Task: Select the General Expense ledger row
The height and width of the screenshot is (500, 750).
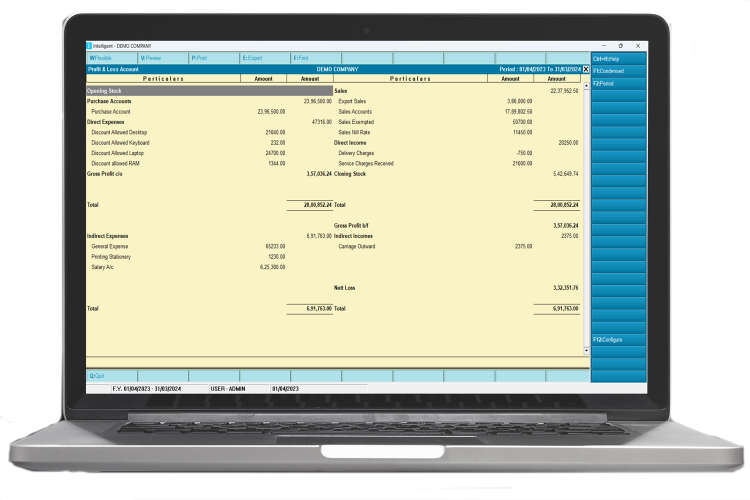Action: point(210,246)
